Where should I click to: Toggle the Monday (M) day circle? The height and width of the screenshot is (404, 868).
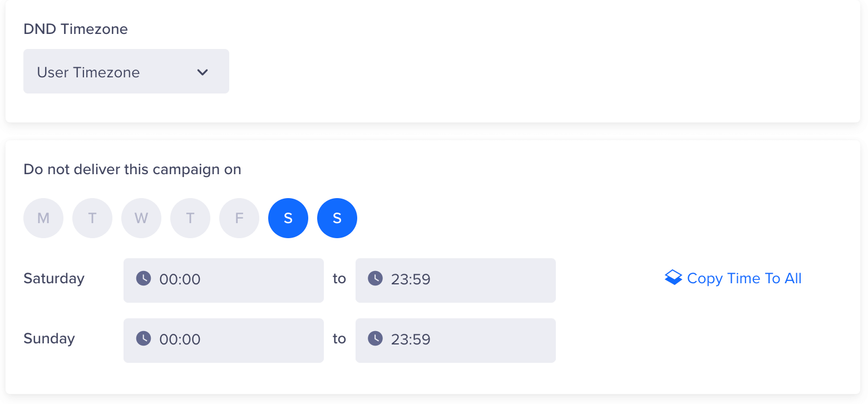point(43,218)
